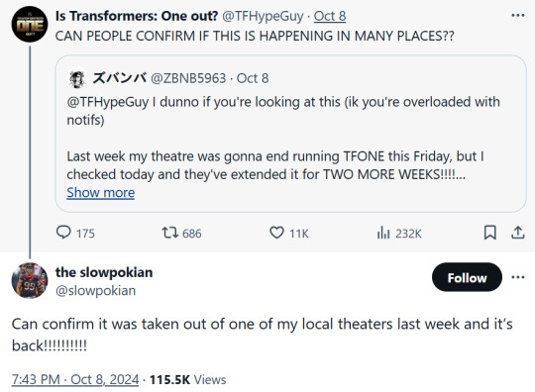Open more options for TFHypeGuy's post
The height and width of the screenshot is (392, 535).
pos(517,15)
